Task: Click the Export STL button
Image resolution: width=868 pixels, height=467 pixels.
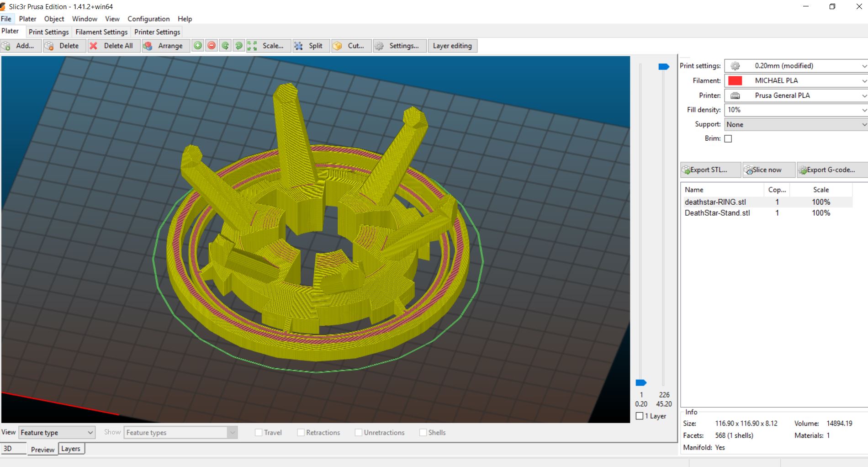Action: (710, 170)
